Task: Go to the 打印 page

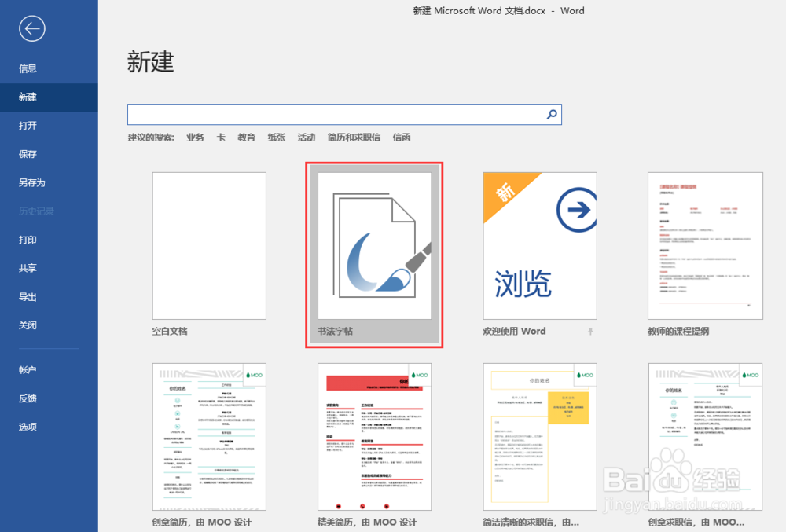Action: point(28,240)
